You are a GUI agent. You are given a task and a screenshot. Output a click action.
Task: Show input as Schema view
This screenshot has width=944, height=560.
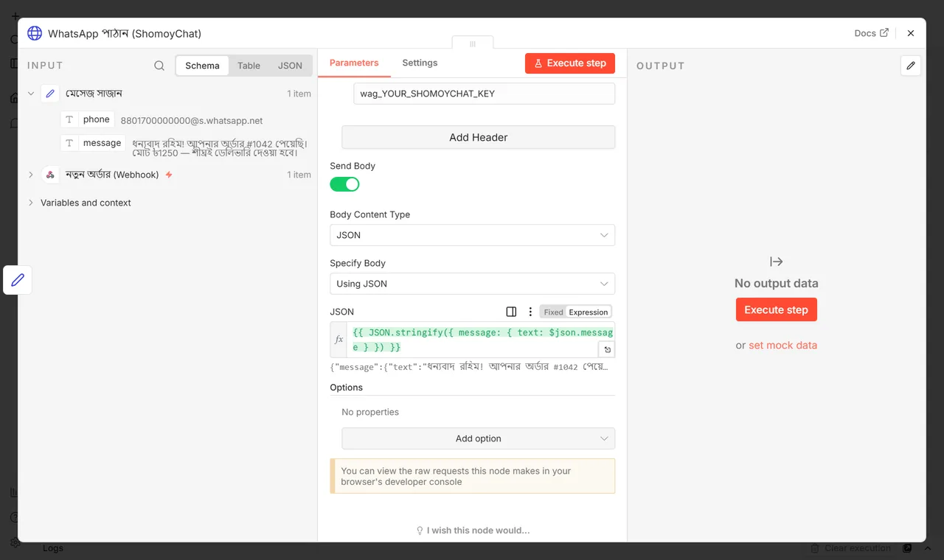click(x=202, y=66)
